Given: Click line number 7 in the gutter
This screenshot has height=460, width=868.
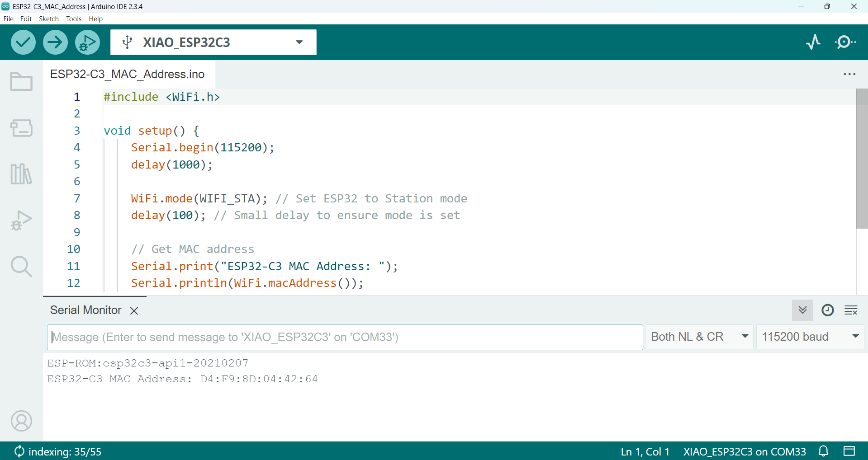Looking at the screenshot, I should tap(77, 198).
